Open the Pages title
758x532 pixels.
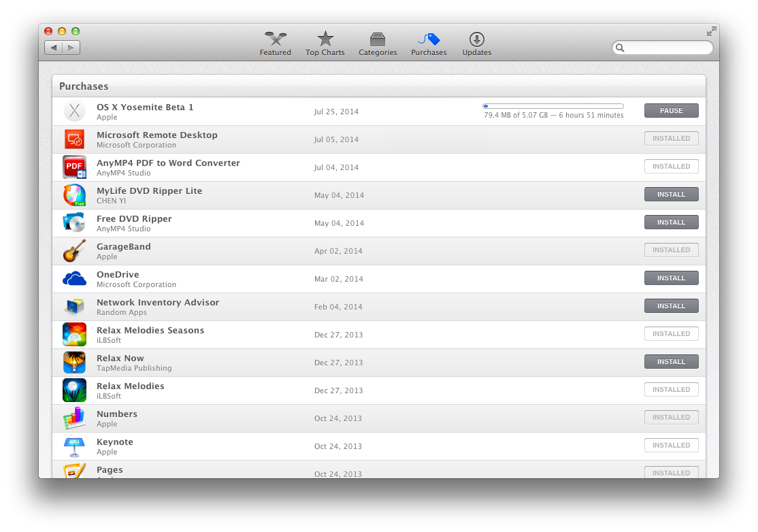(x=110, y=470)
